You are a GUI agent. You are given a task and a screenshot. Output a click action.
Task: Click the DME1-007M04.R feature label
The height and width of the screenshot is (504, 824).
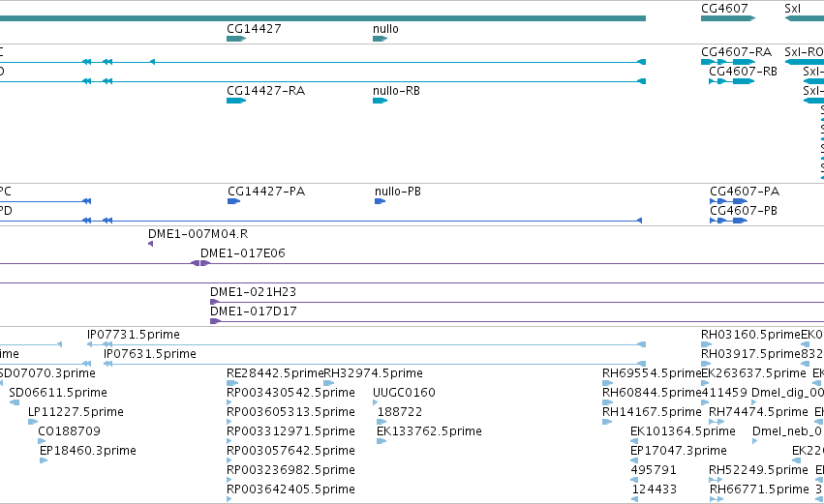tap(198, 234)
